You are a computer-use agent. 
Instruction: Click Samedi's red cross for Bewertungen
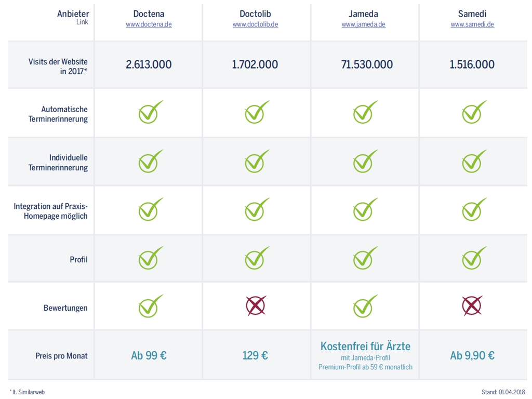pos(472,305)
